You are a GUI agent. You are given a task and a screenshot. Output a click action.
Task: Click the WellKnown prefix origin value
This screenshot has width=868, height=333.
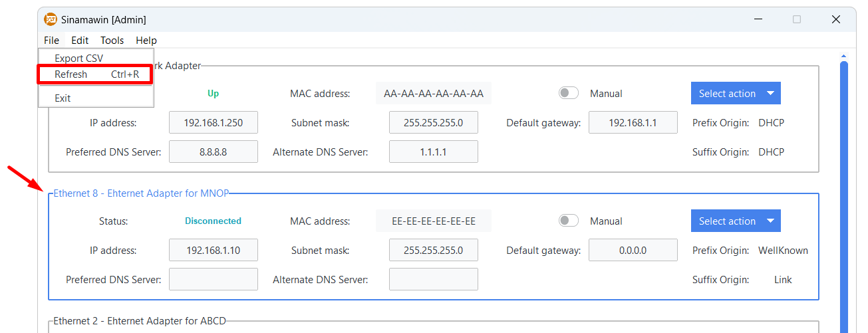tap(783, 251)
